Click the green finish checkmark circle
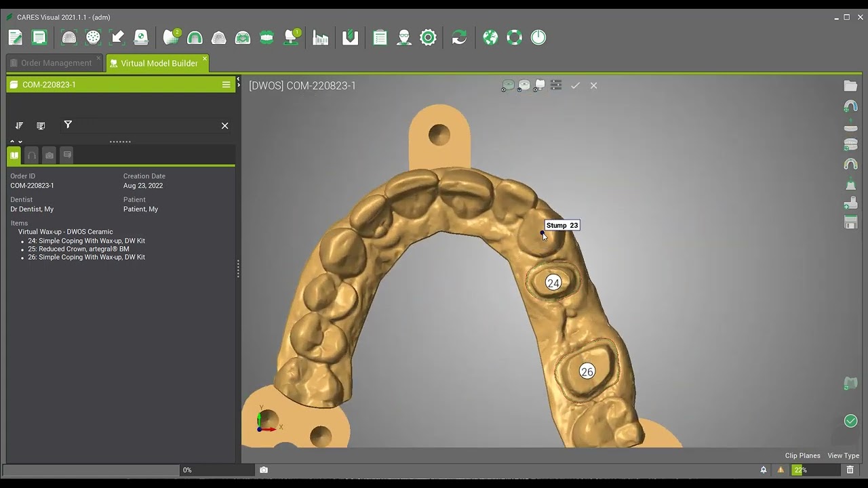 pos(850,421)
